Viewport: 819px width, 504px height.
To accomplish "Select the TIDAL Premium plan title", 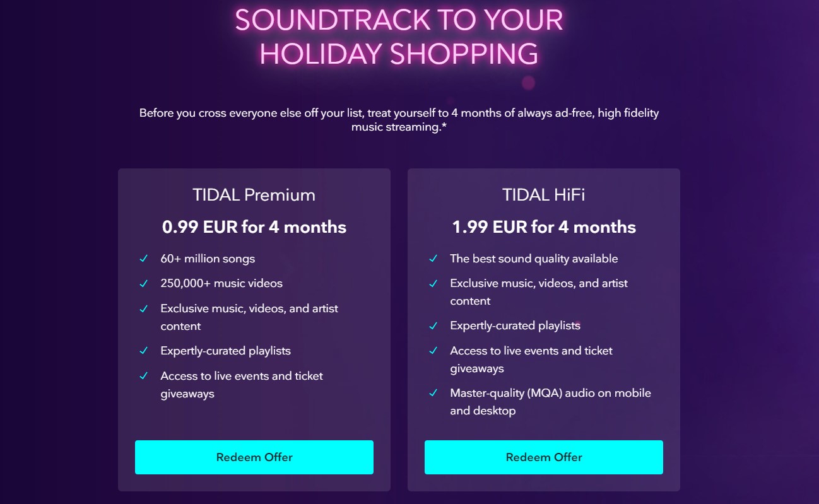I will 254,195.
